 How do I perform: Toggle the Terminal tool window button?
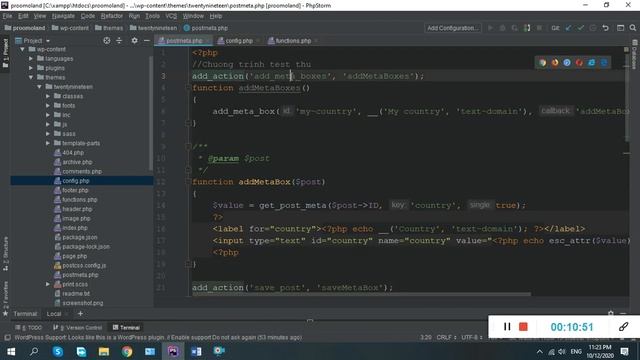pyautogui.click(x=126, y=327)
